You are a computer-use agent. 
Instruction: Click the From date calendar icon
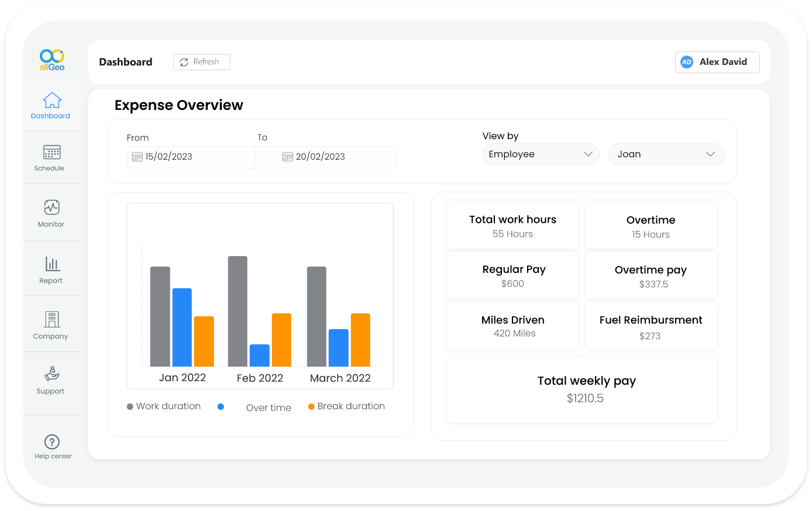(137, 157)
